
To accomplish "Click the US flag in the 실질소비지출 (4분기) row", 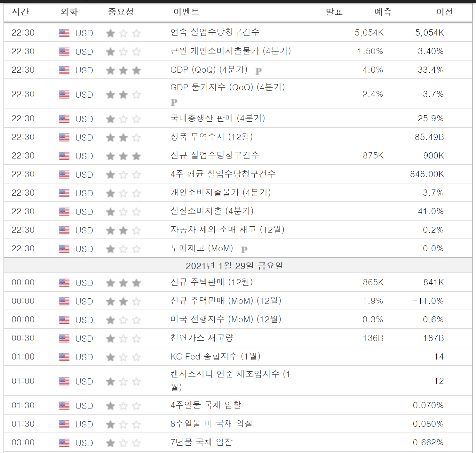I will click(64, 212).
